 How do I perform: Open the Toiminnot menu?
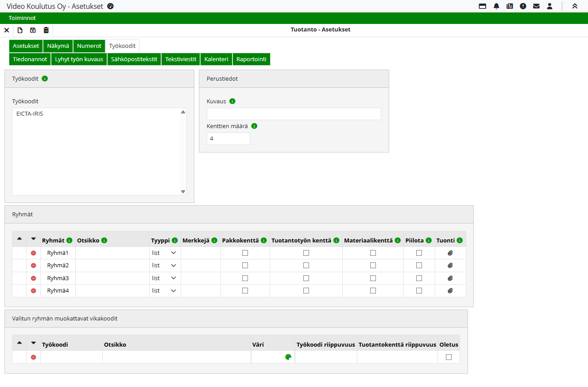click(x=22, y=18)
